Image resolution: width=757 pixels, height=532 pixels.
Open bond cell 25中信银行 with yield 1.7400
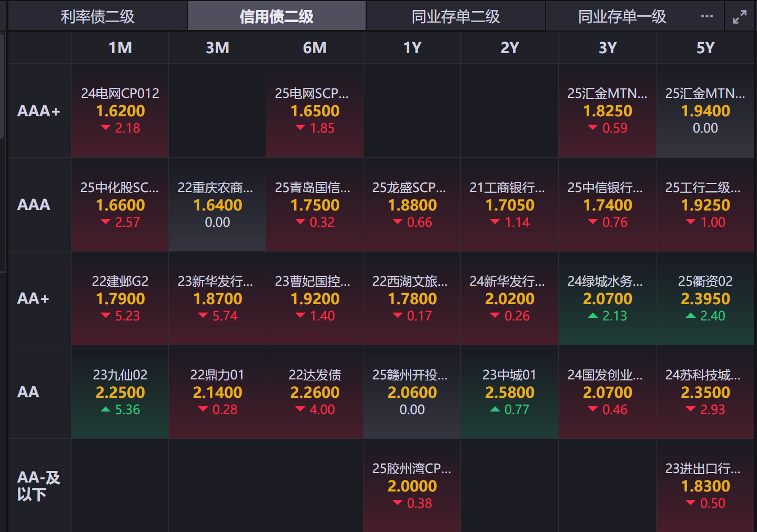(607, 205)
